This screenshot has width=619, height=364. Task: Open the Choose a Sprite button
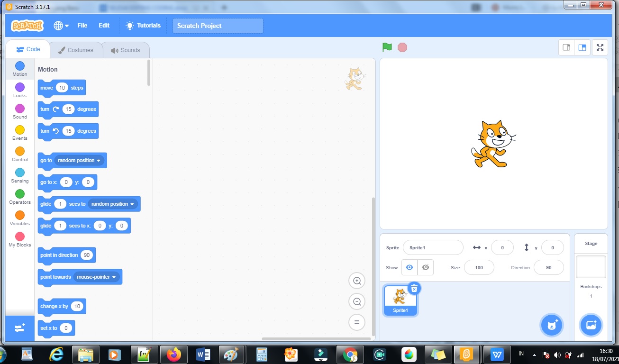click(x=552, y=325)
